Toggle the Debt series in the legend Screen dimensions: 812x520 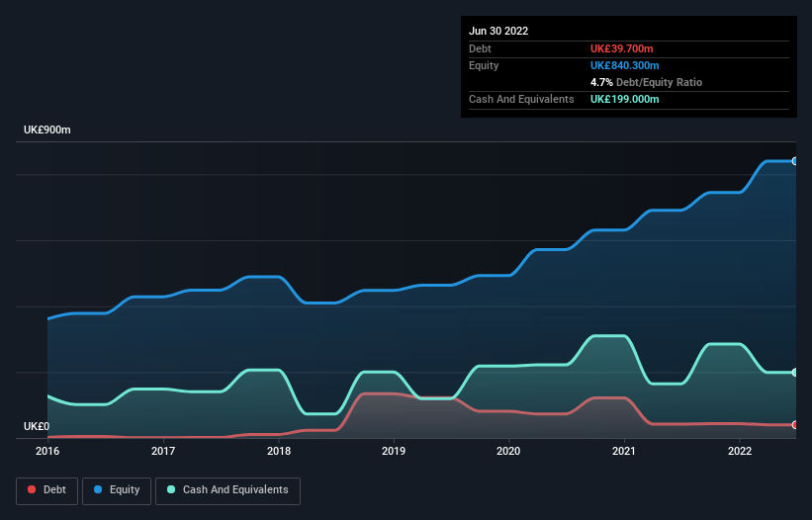(x=46, y=490)
